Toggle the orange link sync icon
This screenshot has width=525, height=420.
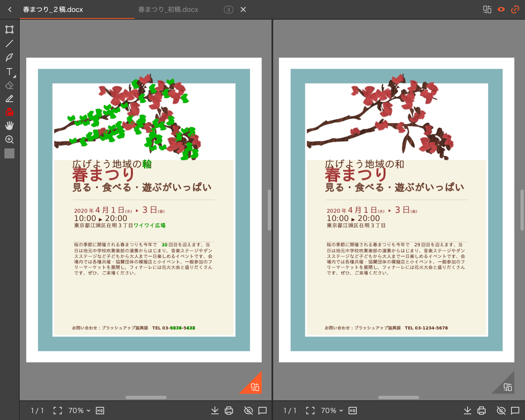click(515, 9)
